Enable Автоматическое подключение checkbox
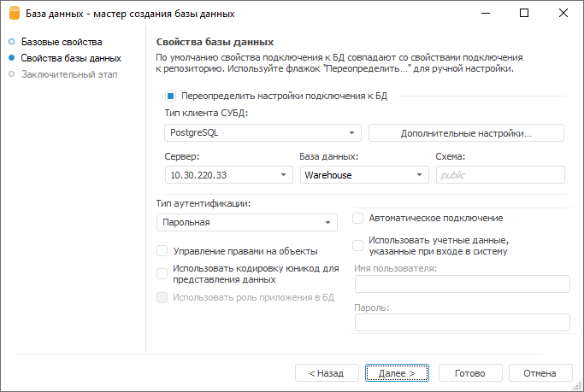Viewport: 584px width, 392px height. pos(358,219)
